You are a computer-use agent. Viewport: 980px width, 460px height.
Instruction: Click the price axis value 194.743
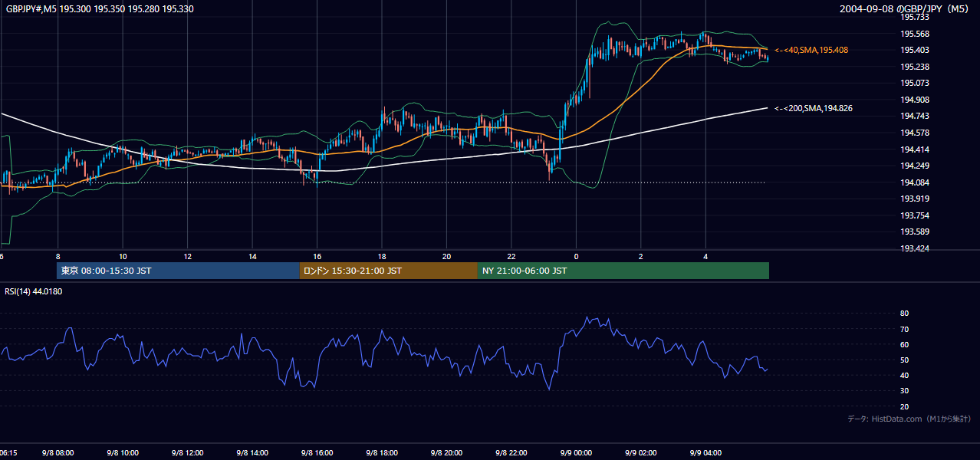tap(914, 116)
